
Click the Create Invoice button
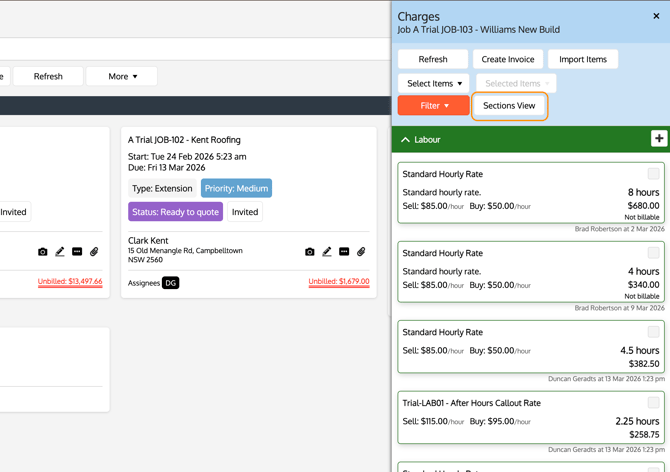508,59
